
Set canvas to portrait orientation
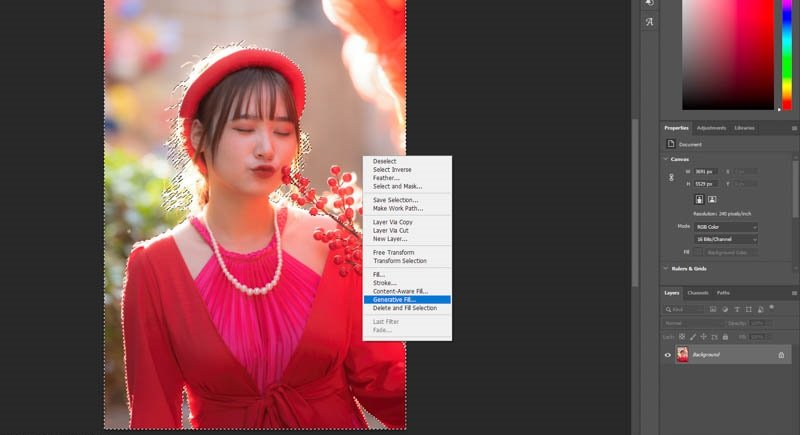pyautogui.click(x=699, y=199)
